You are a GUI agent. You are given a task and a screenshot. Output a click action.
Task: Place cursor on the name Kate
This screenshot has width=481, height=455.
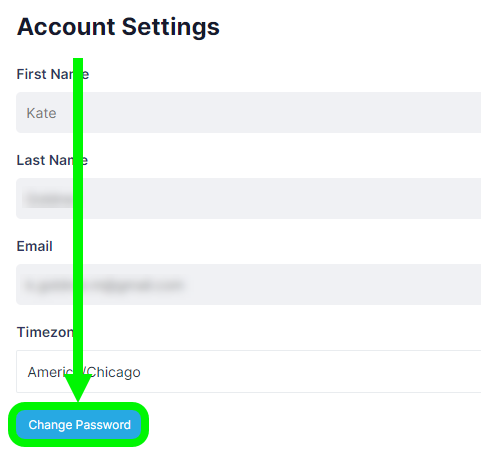click(41, 113)
